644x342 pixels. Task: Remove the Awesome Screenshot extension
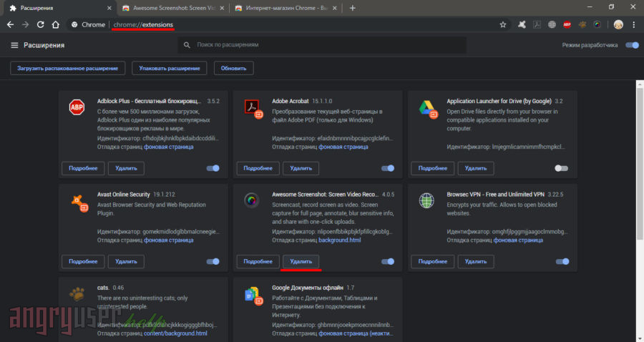[x=301, y=261]
